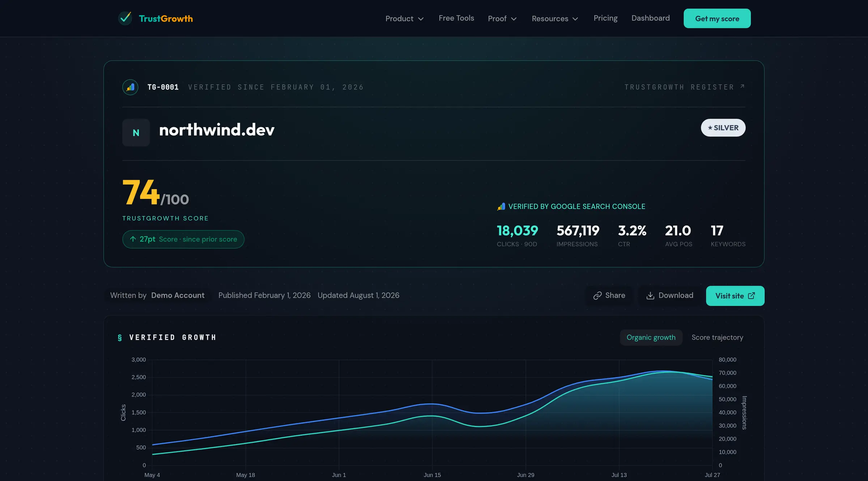This screenshot has width=868, height=481.
Task: Click the TrustGrowth checkmark logo icon
Action: coord(125,18)
